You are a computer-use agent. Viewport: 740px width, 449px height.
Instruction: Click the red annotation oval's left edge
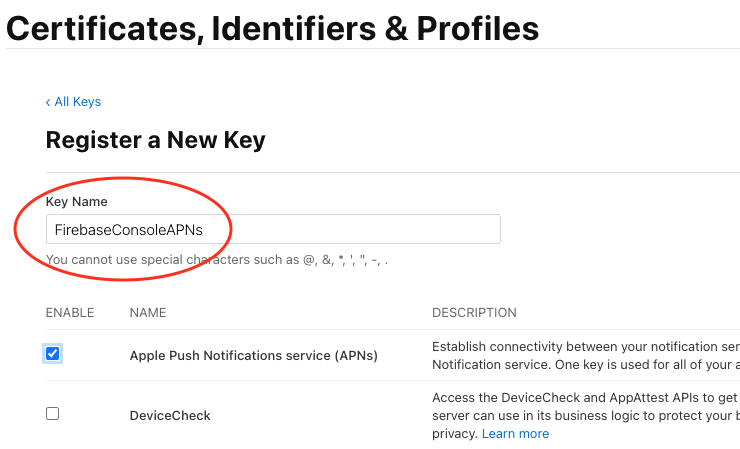[15, 228]
